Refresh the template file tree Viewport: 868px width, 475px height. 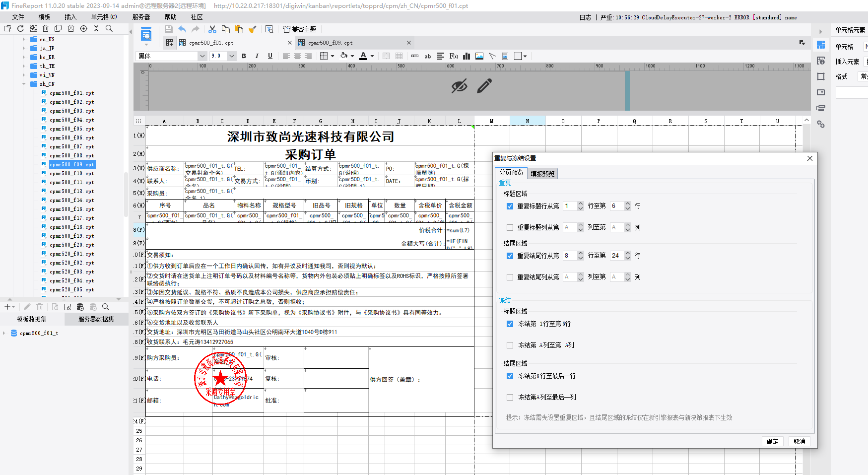point(20,29)
